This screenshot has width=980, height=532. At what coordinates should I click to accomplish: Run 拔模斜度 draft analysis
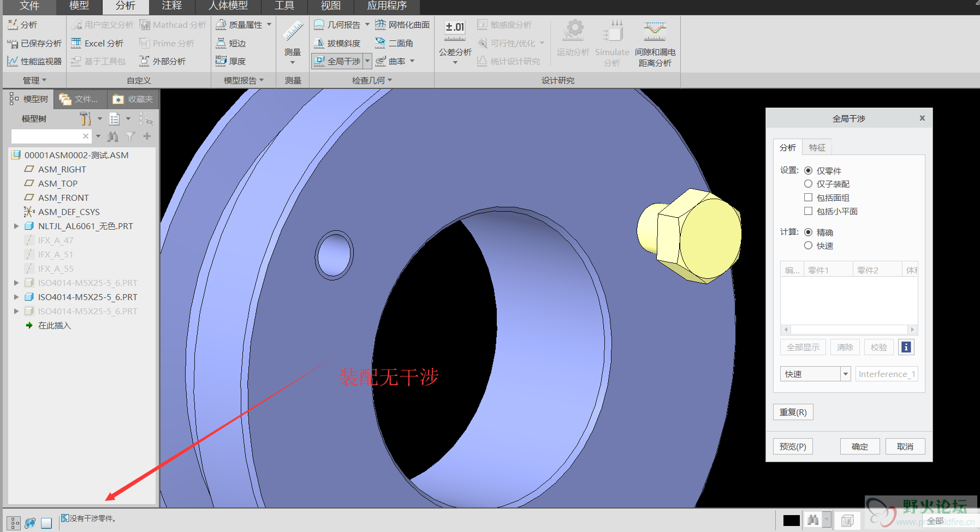point(337,43)
